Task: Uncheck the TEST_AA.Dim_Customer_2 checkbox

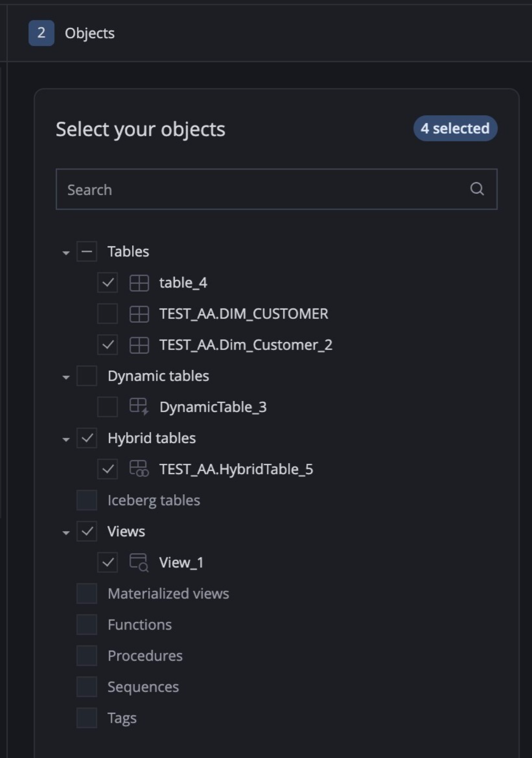Action: 107,345
